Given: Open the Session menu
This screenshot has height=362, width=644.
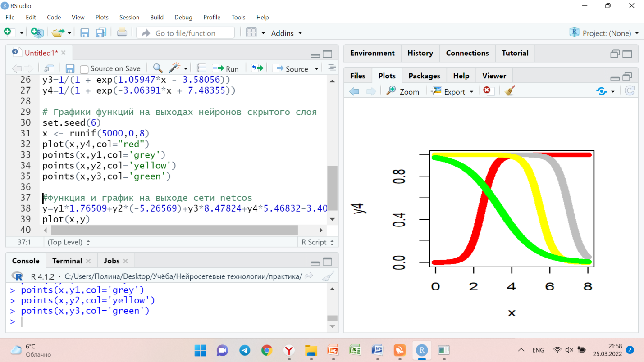Looking at the screenshot, I should click(x=129, y=17).
